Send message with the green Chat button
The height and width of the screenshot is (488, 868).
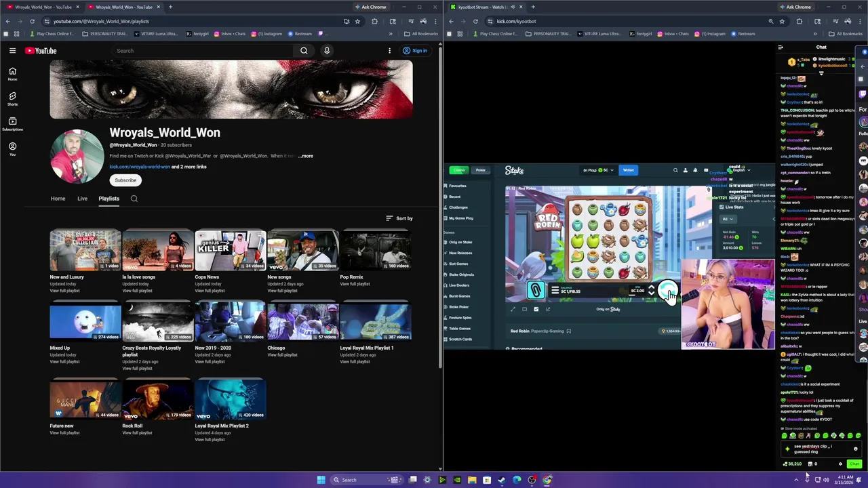tap(854, 464)
